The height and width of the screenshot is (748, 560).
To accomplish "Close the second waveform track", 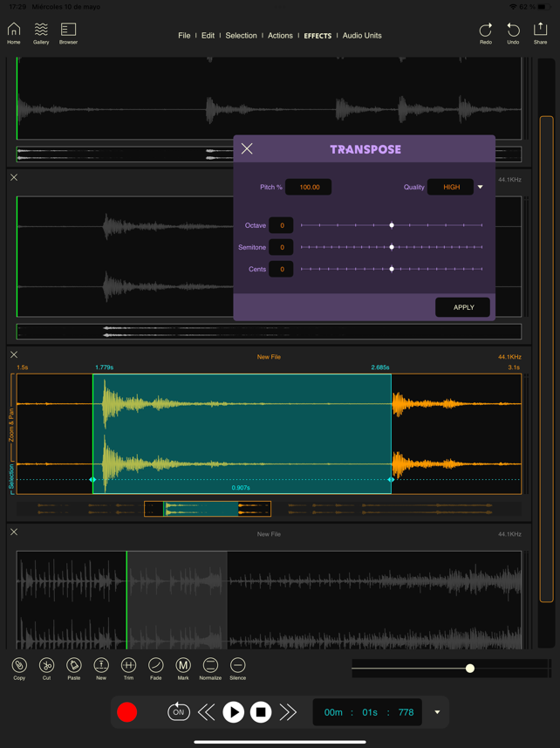I will pyautogui.click(x=14, y=177).
